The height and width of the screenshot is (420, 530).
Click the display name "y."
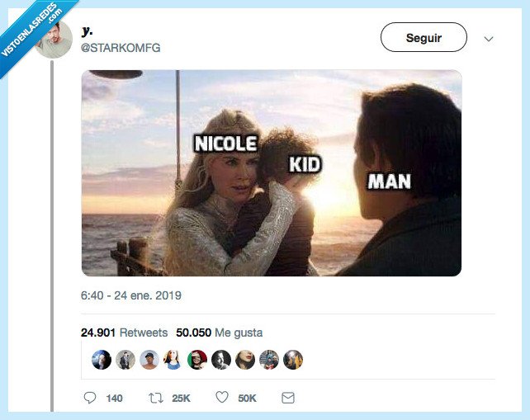click(88, 31)
